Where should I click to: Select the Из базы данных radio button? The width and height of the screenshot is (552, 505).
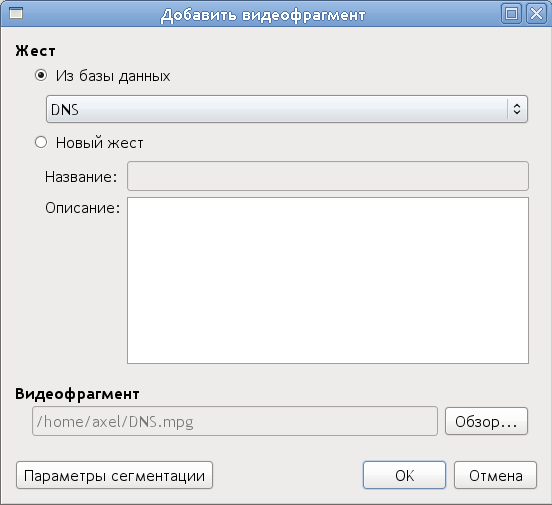click(41, 75)
